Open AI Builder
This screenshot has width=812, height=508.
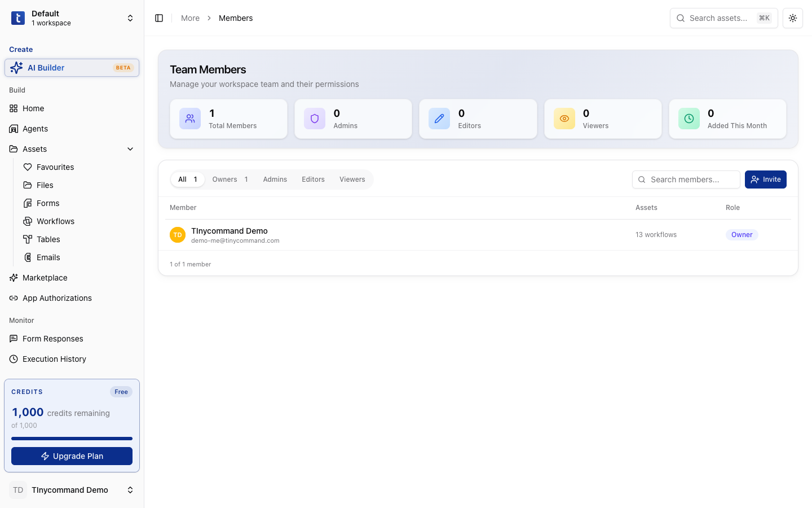tap(72, 68)
